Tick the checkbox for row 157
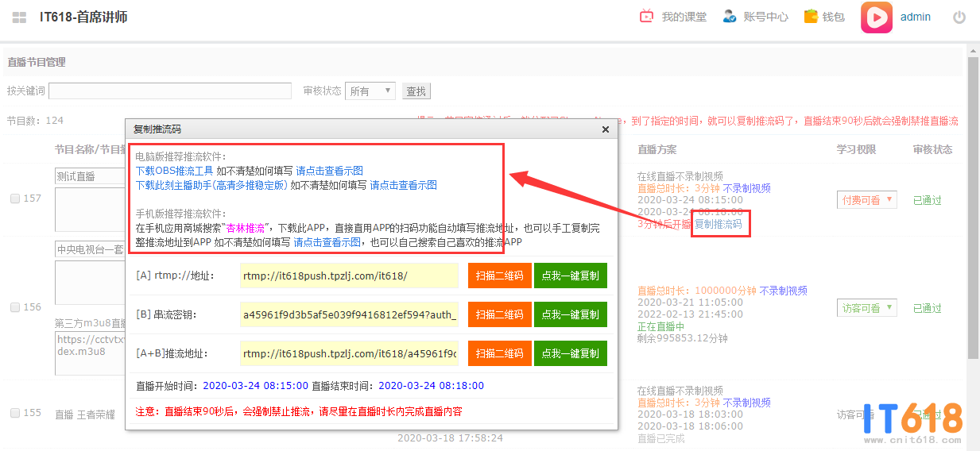This screenshot has height=451, width=980. pyautogui.click(x=15, y=199)
